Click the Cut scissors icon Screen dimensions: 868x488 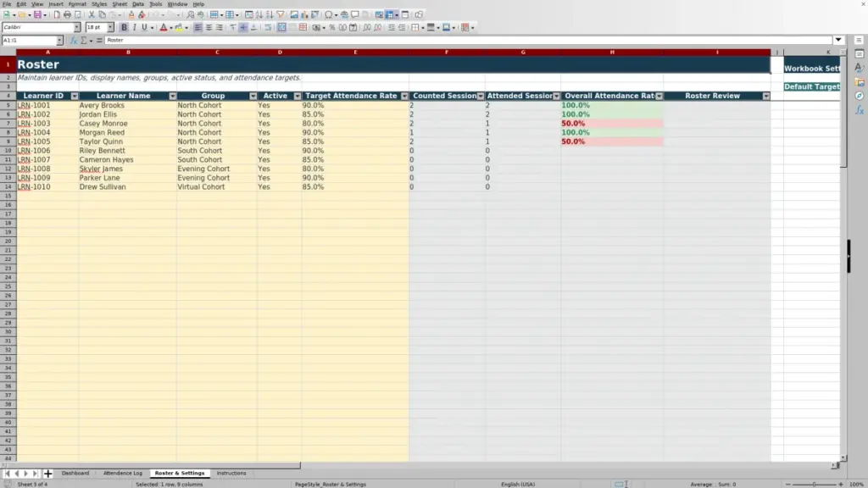(x=92, y=14)
